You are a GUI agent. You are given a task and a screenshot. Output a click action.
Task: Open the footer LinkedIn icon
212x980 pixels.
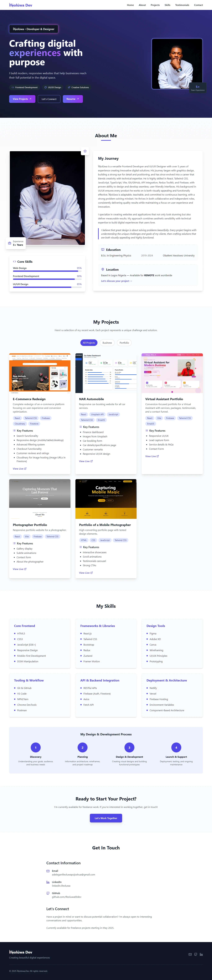(201, 954)
